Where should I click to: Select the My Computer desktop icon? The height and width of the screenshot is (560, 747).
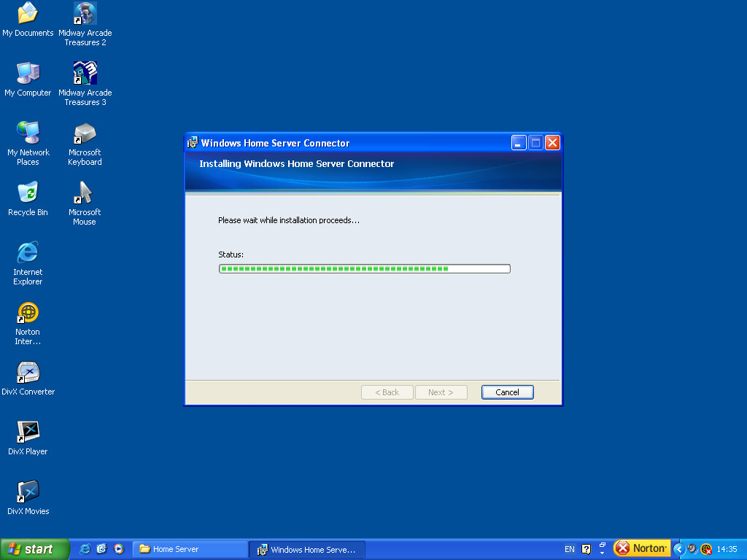(x=28, y=73)
